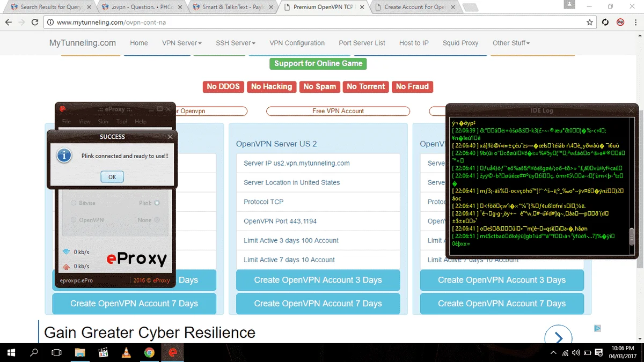The width and height of the screenshot is (644, 362).
Task: Click the No Hacking red badge
Action: coord(272,86)
